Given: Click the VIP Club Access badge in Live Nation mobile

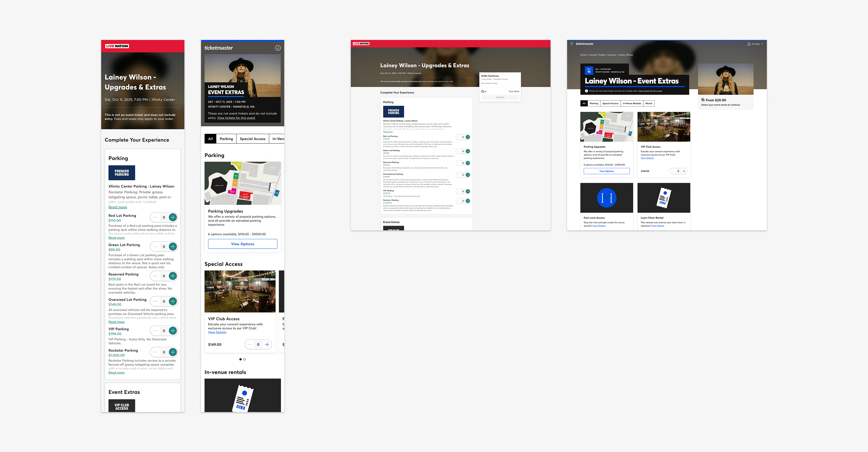Looking at the screenshot, I should pos(121,406).
